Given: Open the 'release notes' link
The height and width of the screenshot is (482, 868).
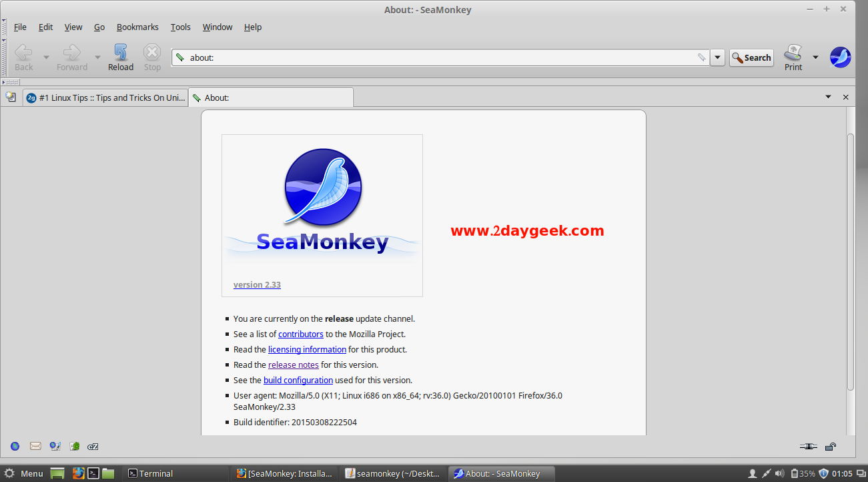Looking at the screenshot, I should (x=294, y=365).
